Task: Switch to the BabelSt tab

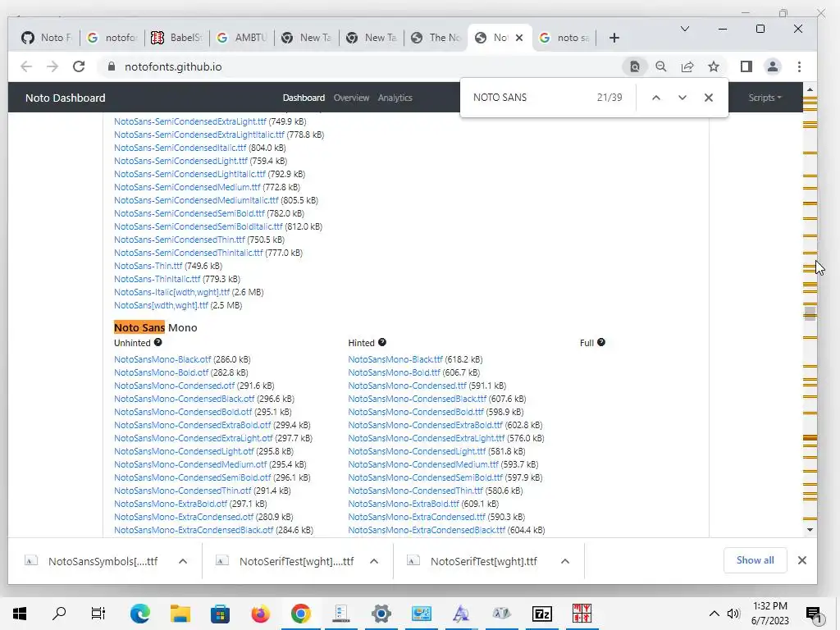Action: (177, 38)
